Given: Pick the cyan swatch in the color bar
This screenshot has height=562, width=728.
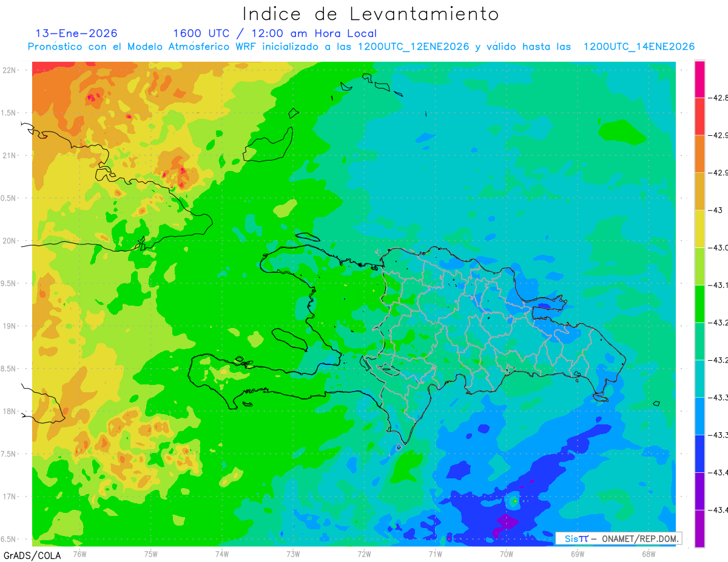Looking at the screenshot, I should (x=699, y=378).
